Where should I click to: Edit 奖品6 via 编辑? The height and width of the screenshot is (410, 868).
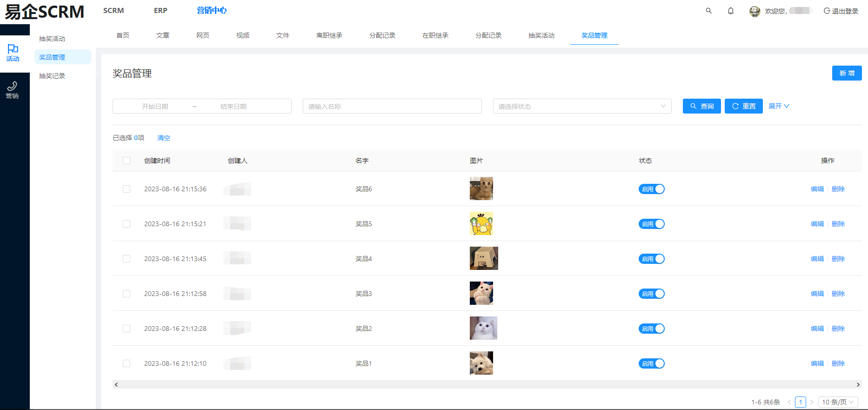point(817,189)
